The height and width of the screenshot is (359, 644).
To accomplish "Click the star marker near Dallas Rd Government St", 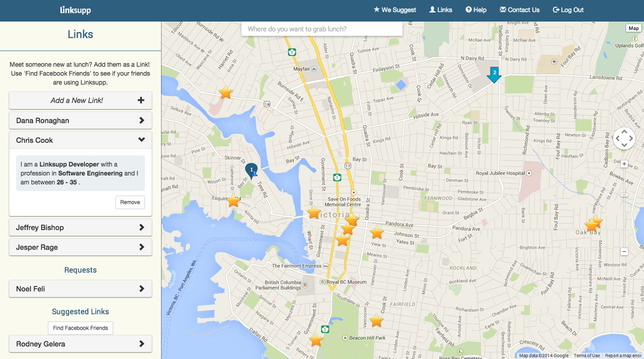I will click(316, 340).
